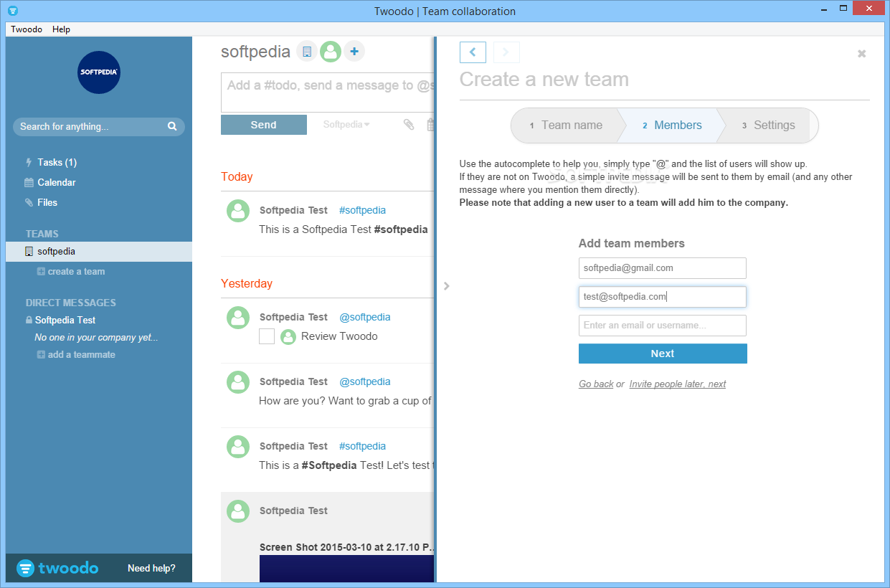Go to step 3 Settings
The image size is (890, 588).
769,125
